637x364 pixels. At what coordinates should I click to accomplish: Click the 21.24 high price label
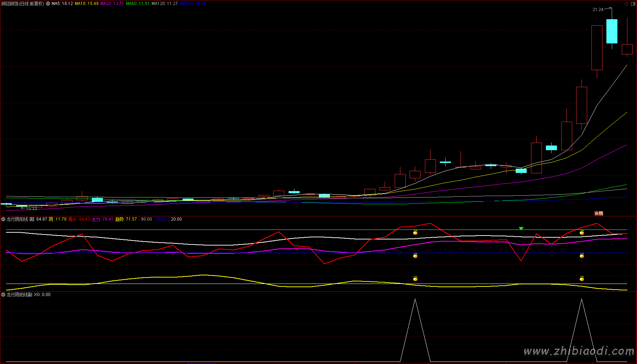(x=598, y=10)
